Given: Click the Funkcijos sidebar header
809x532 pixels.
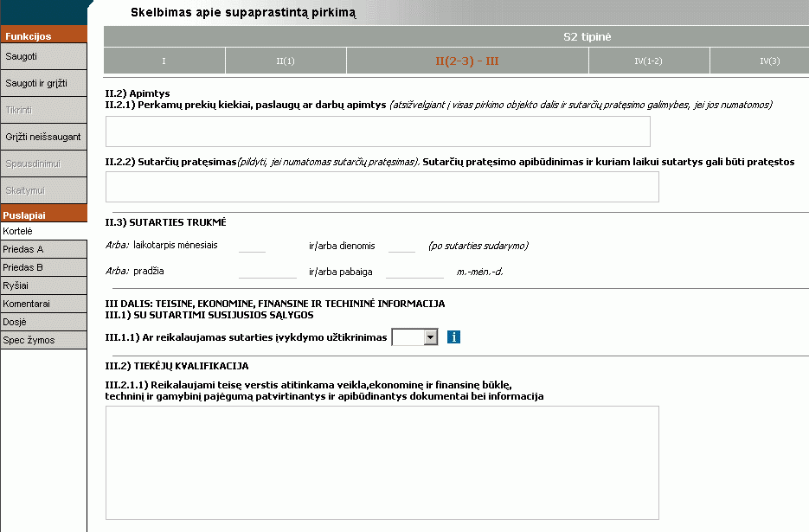Looking at the screenshot, I should click(x=43, y=35).
